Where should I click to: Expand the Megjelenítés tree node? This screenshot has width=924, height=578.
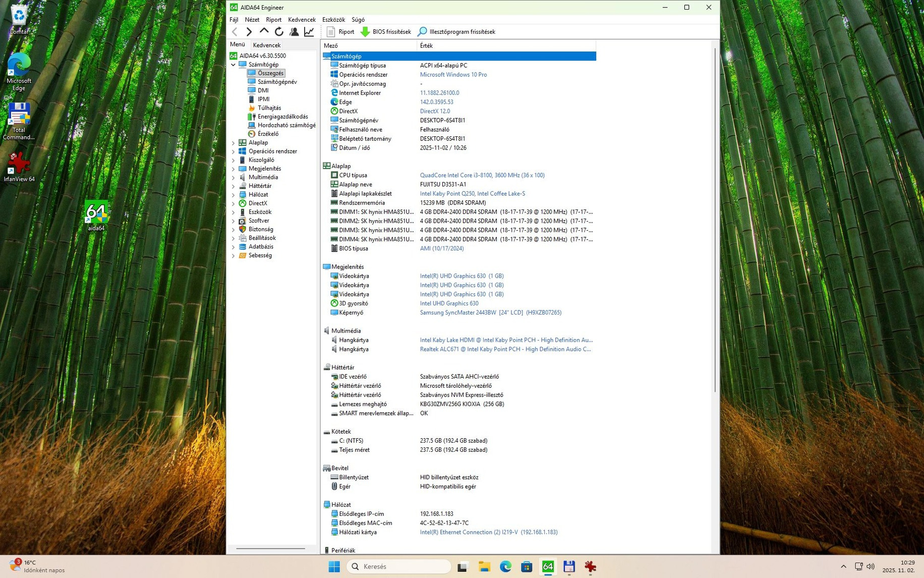(233, 169)
